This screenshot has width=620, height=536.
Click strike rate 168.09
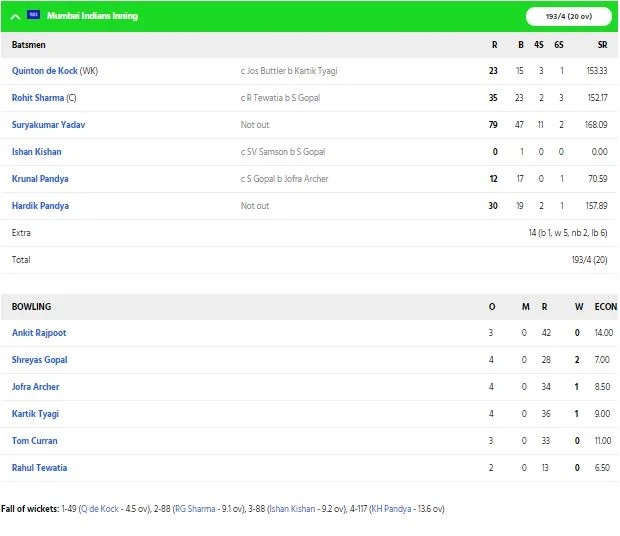click(596, 125)
